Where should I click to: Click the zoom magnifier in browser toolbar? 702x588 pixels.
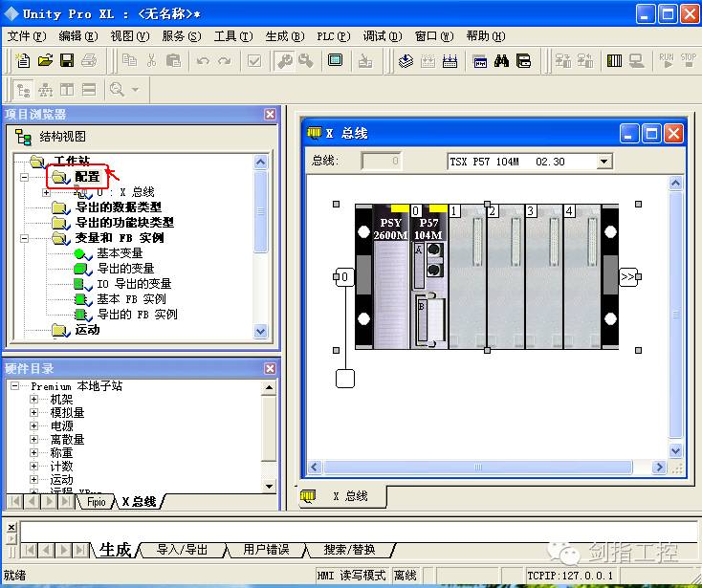click(x=117, y=90)
